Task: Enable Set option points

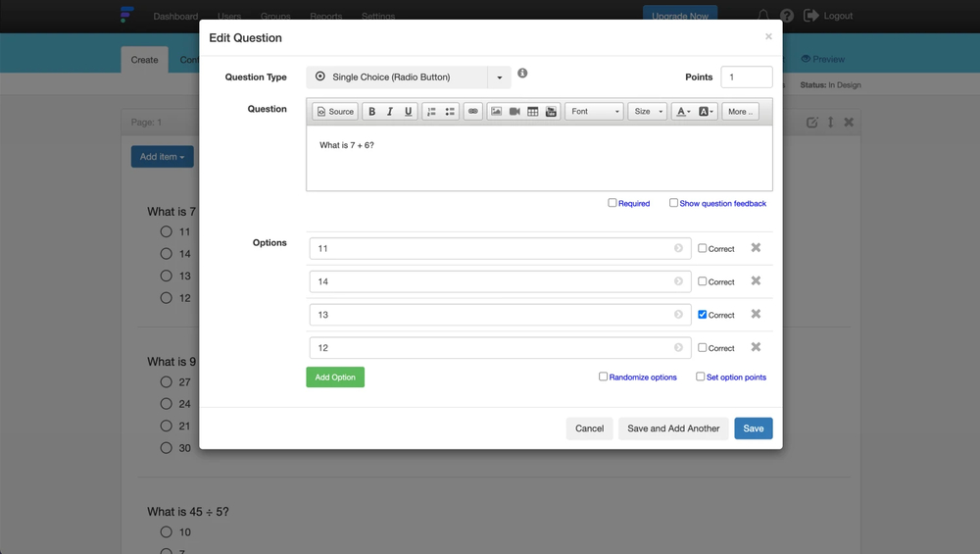Action: click(700, 377)
